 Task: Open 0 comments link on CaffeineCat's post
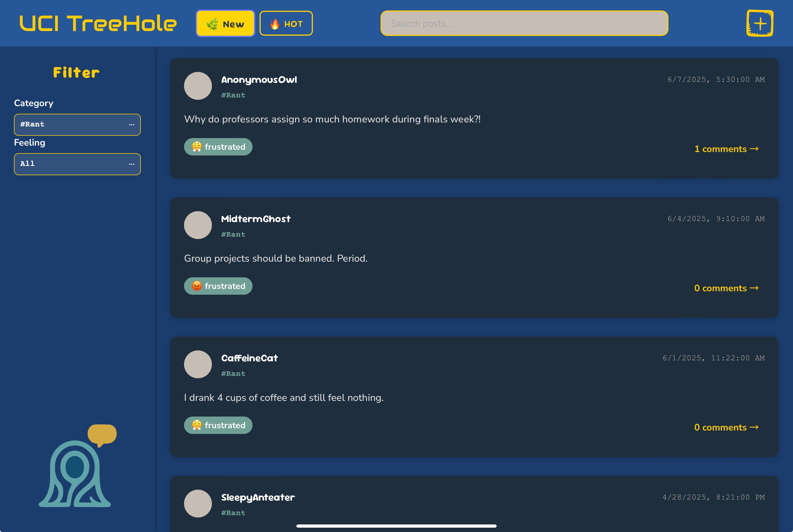(x=727, y=427)
